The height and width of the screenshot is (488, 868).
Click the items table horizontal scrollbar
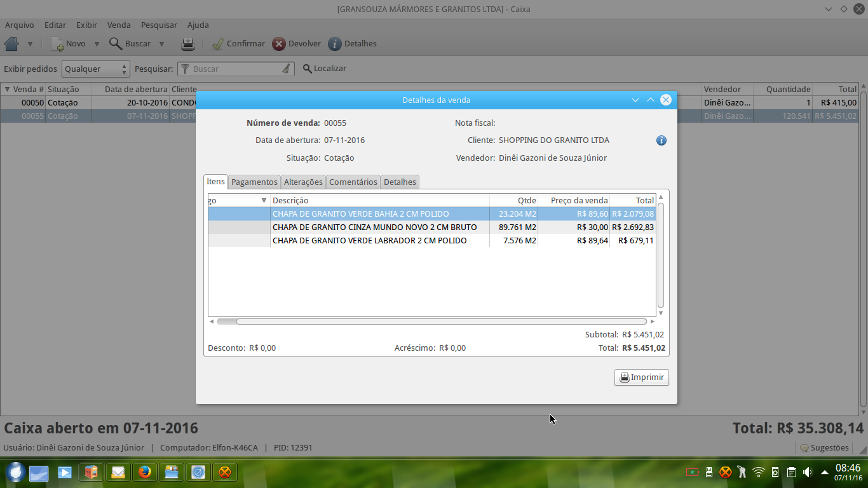coord(431,322)
